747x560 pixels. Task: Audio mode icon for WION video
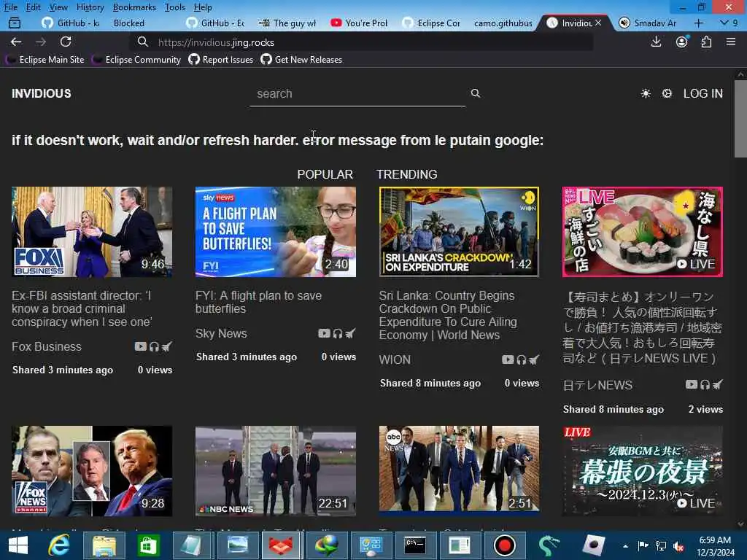point(522,359)
